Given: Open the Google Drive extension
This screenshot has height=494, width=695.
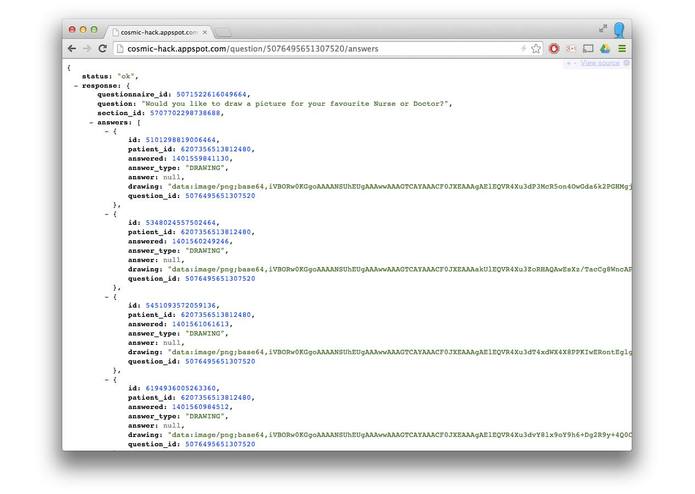Looking at the screenshot, I should (x=605, y=49).
